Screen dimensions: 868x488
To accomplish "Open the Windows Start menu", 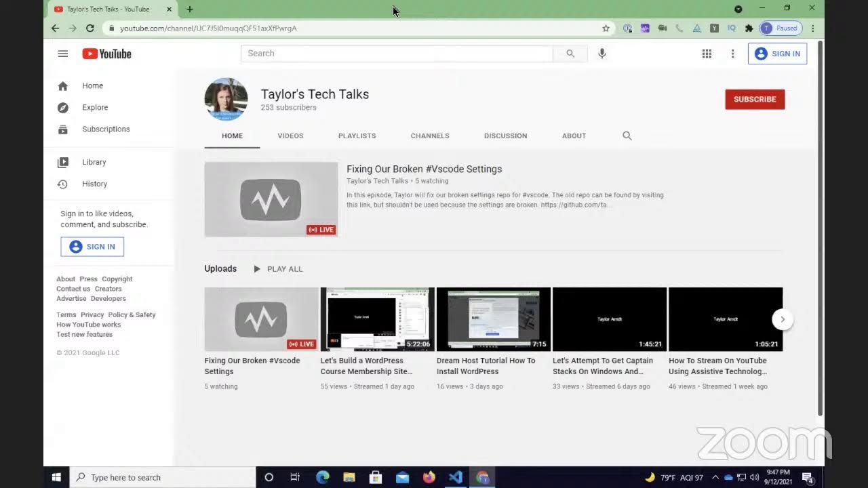I will click(56, 477).
